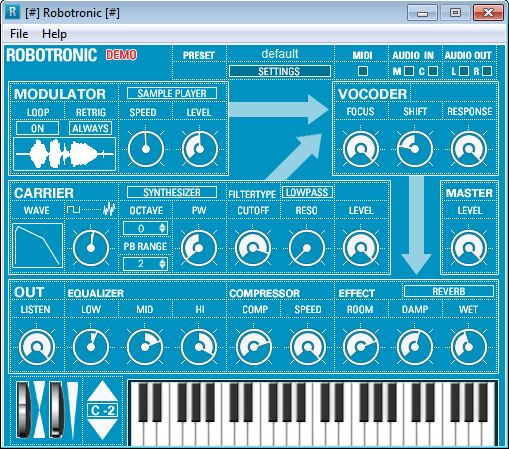The image size is (509, 449).
Task: Toggle the LOOP ON switch
Action: point(37,128)
